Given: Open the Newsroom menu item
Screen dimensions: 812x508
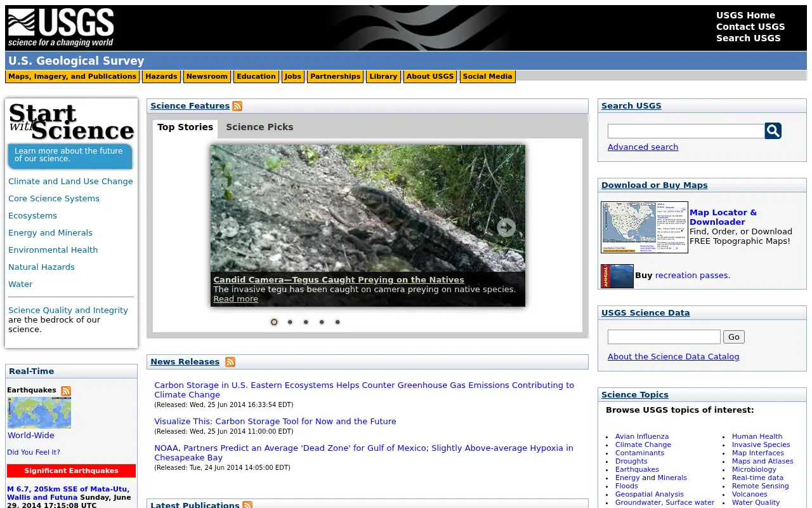Looking at the screenshot, I should tap(207, 77).
